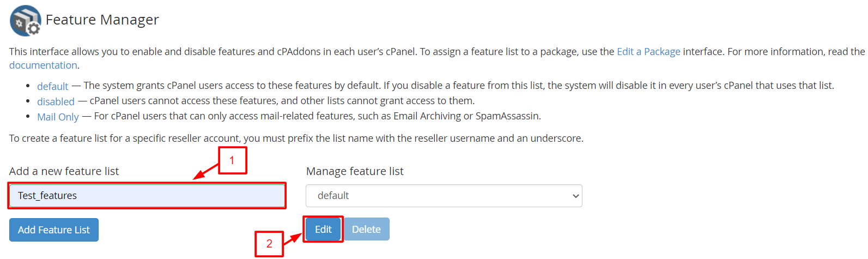Click the blue Edit button

coord(323,230)
